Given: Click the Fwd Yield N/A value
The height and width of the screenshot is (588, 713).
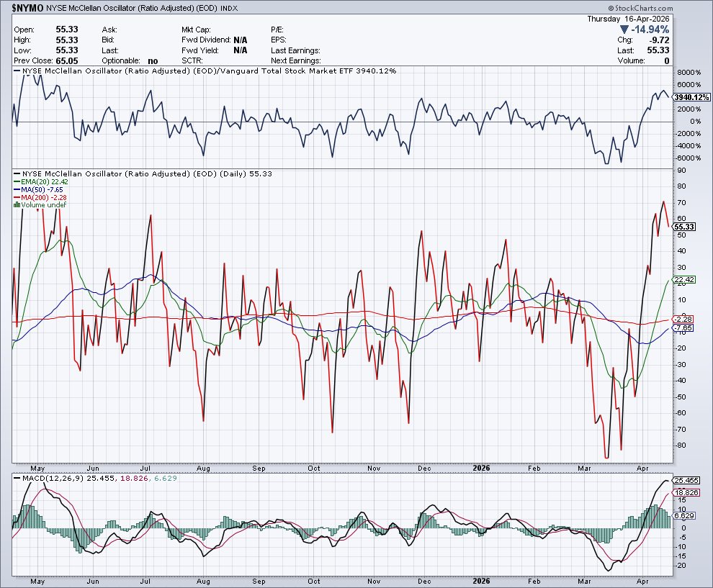Looking at the screenshot, I should tap(240, 50).
